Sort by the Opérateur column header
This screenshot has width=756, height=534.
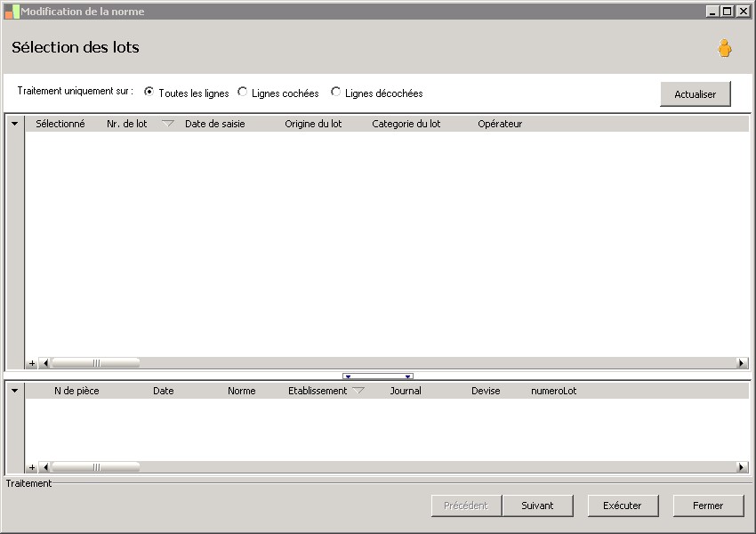point(500,124)
